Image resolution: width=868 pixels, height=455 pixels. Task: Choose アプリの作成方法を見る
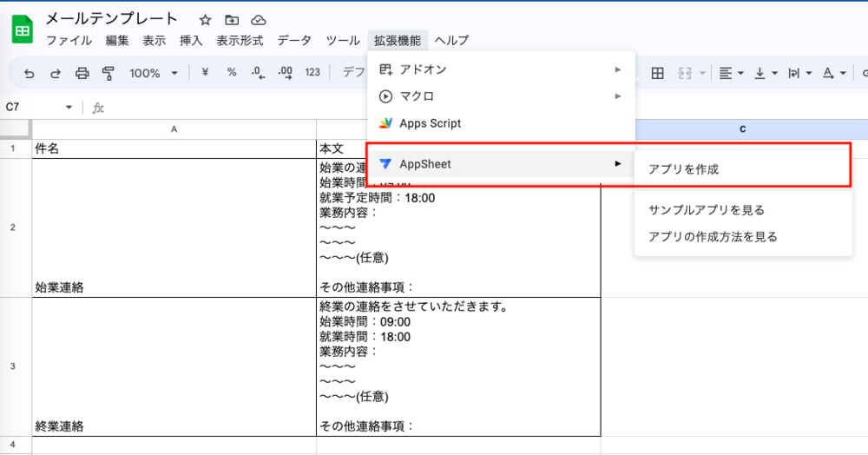(743, 237)
